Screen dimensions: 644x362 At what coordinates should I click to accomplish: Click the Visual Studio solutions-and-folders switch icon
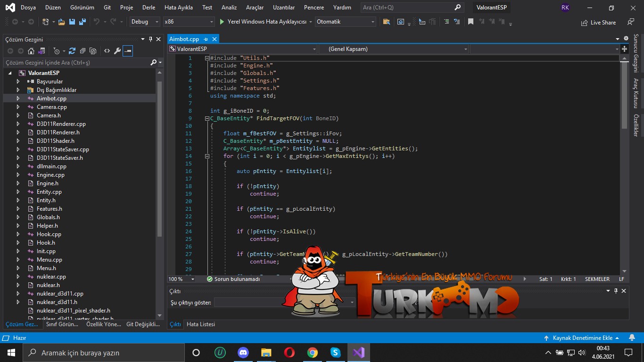(x=42, y=51)
